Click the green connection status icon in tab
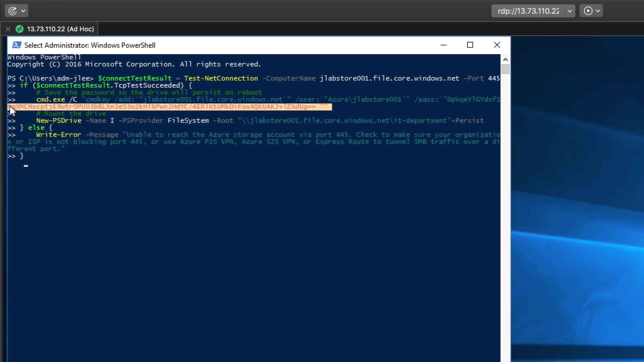Viewport: 644px width, 362px height. pyautogui.click(x=20, y=29)
